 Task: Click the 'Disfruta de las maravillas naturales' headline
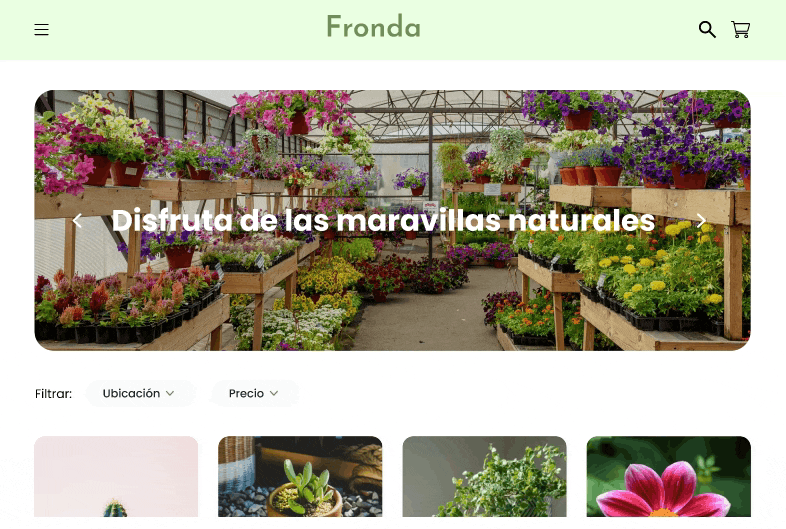point(383,220)
